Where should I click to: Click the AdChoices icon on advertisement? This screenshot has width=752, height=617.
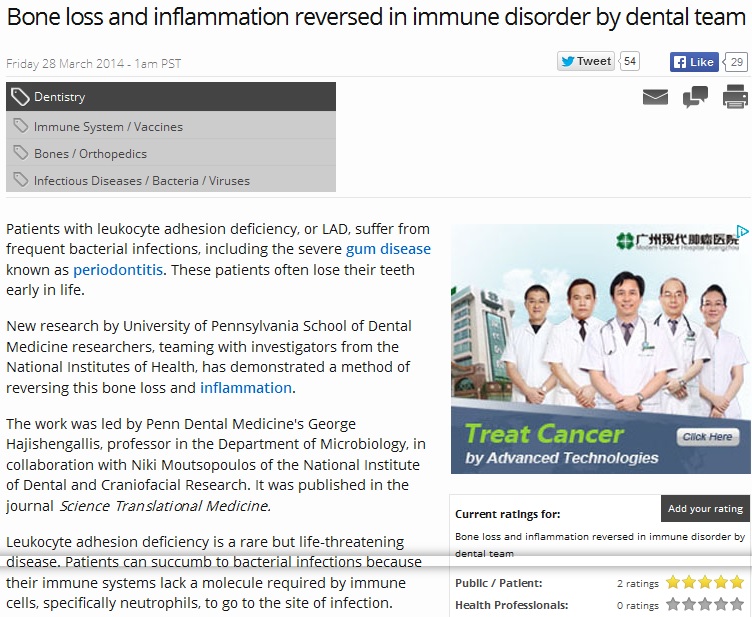pos(743,231)
